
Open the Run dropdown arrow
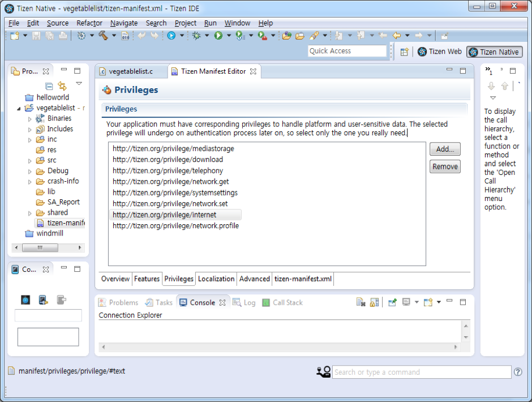coord(229,35)
